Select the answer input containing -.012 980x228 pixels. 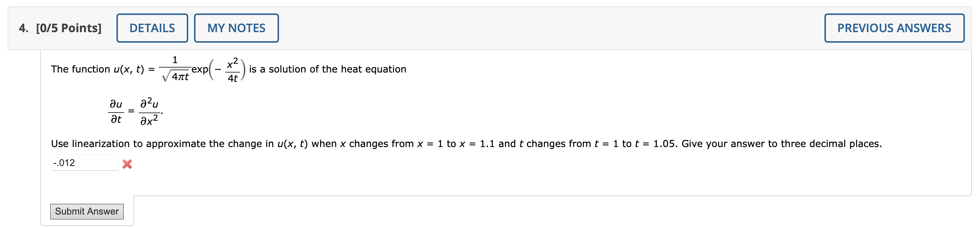click(x=84, y=163)
